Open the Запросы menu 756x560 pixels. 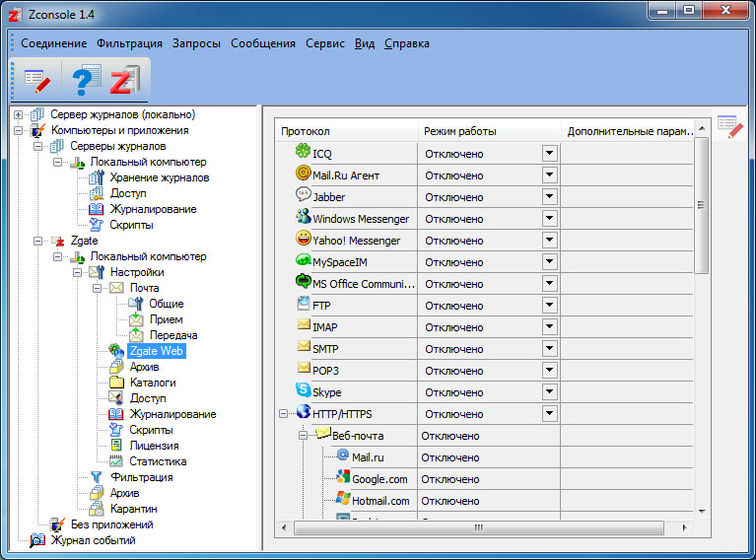[196, 43]
